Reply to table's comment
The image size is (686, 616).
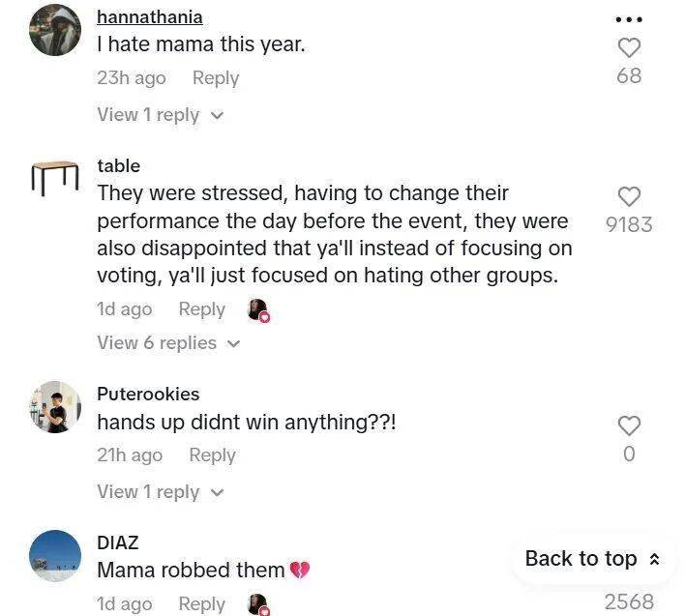(x=201, y=309)
